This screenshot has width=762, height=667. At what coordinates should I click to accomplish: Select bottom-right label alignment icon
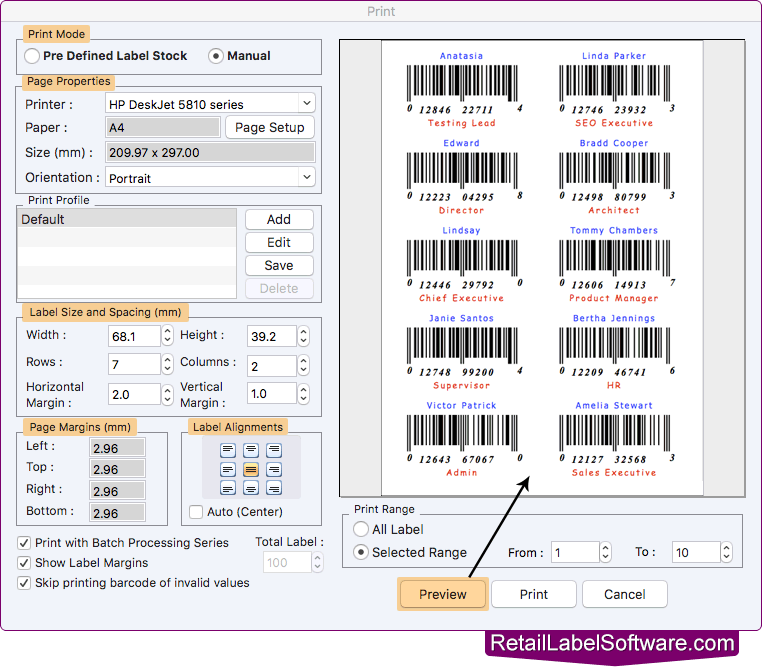click(x=274, y=488)
